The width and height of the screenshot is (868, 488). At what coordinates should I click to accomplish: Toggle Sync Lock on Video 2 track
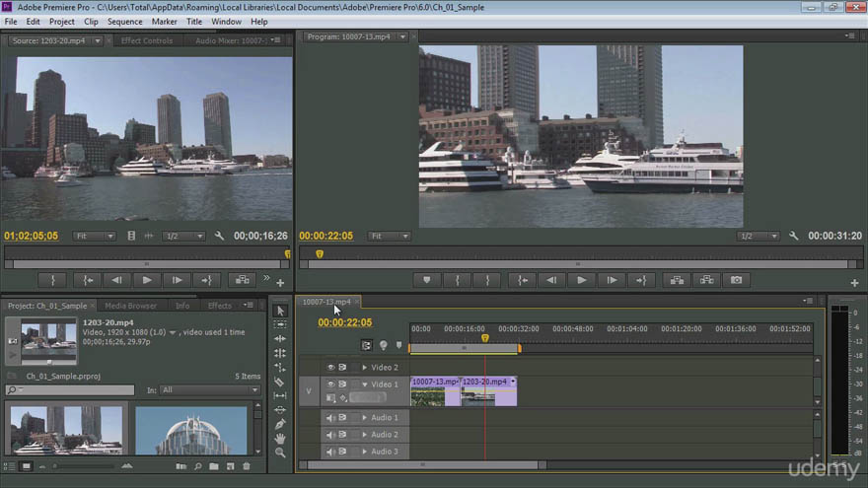point(342,368)
